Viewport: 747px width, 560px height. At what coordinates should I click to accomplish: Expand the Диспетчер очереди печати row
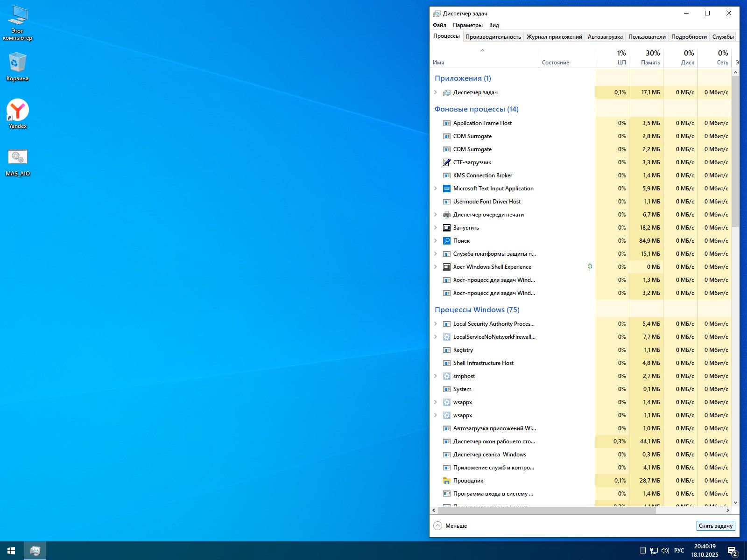pos(436,215)
